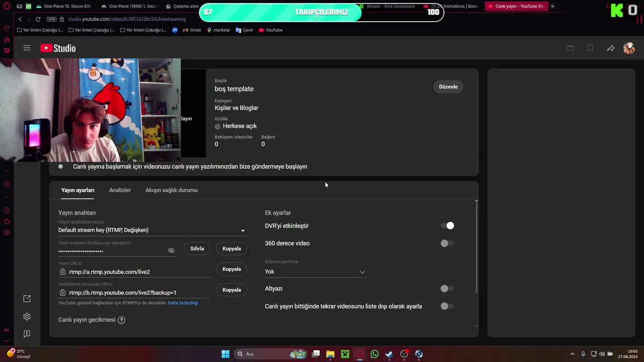Toggle stream key visibility eye icon

coord(171,250)
